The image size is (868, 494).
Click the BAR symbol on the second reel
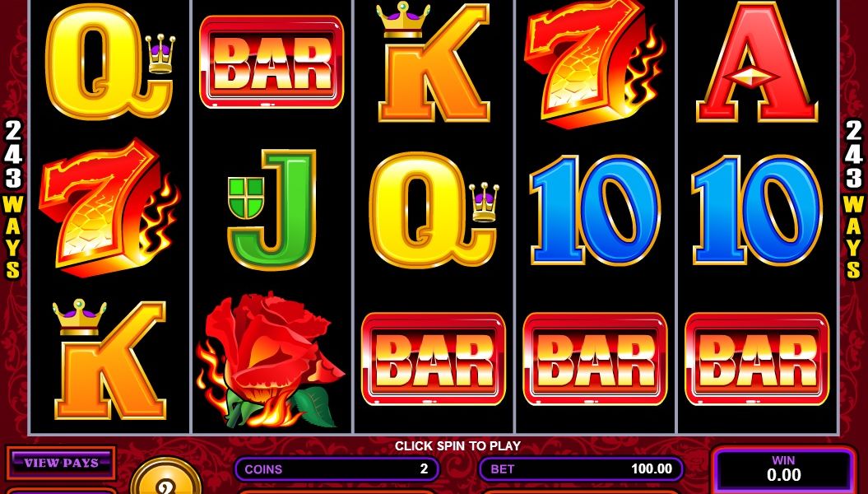click(x=272, y=62)
